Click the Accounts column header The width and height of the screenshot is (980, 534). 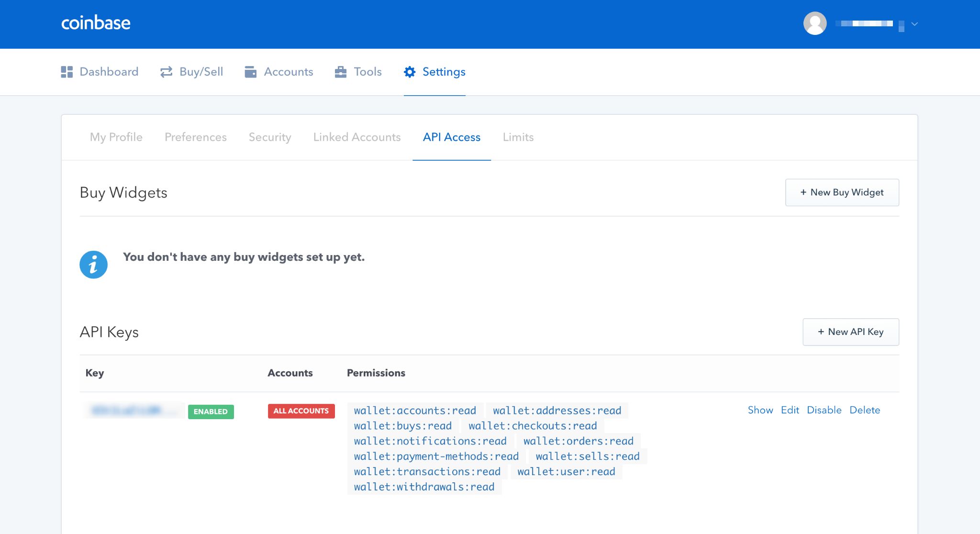pyautogui.click(x=290, y=373)
